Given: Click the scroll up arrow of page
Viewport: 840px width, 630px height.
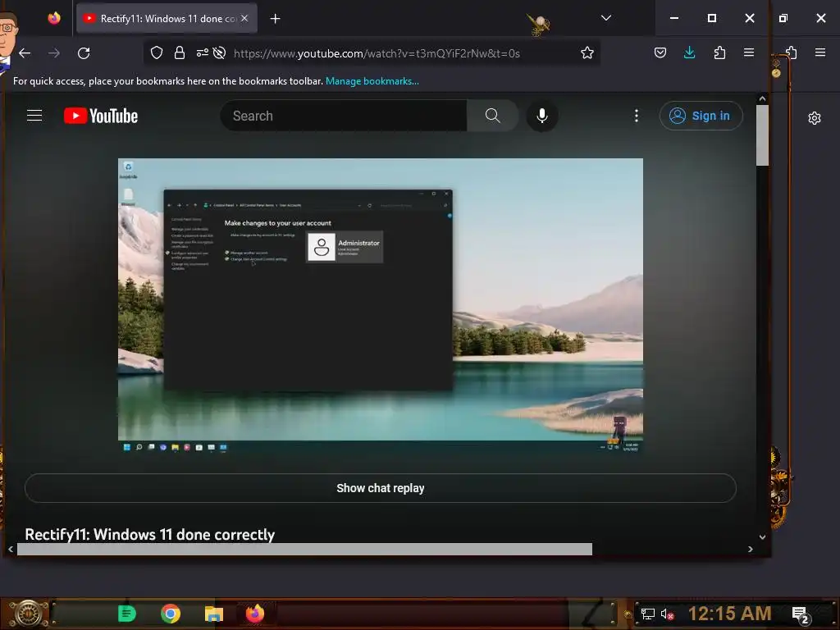Looking at the screenshot, I should point(762,98).
